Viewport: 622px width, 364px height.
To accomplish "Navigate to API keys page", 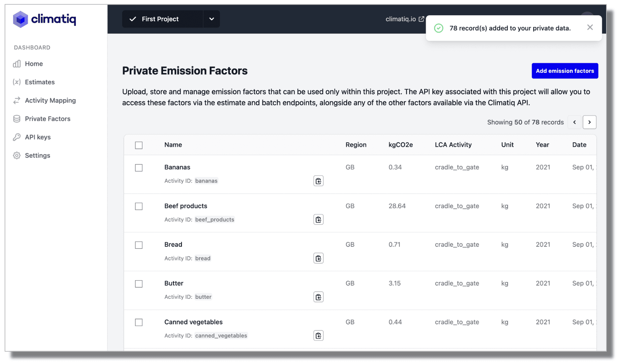I will [x=38, y=137].
